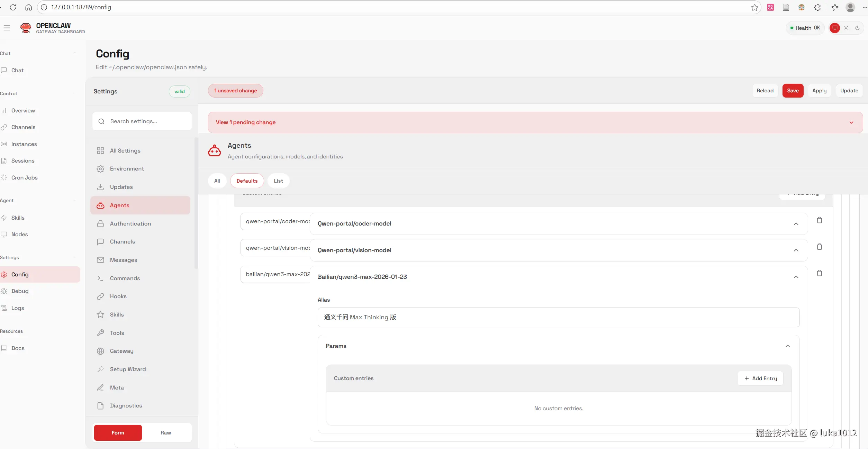Select Form editing mode

pos(118,433)
